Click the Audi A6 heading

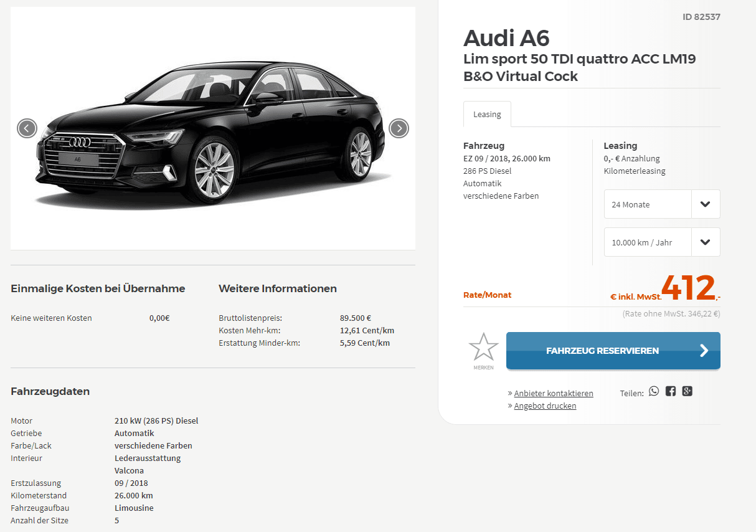click(x=506, y=38)
